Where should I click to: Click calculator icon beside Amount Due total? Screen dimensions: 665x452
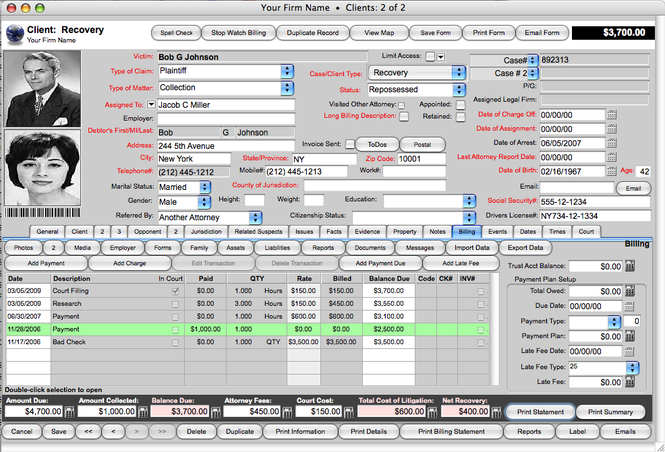pyautogui.click(x=70, y=411)
